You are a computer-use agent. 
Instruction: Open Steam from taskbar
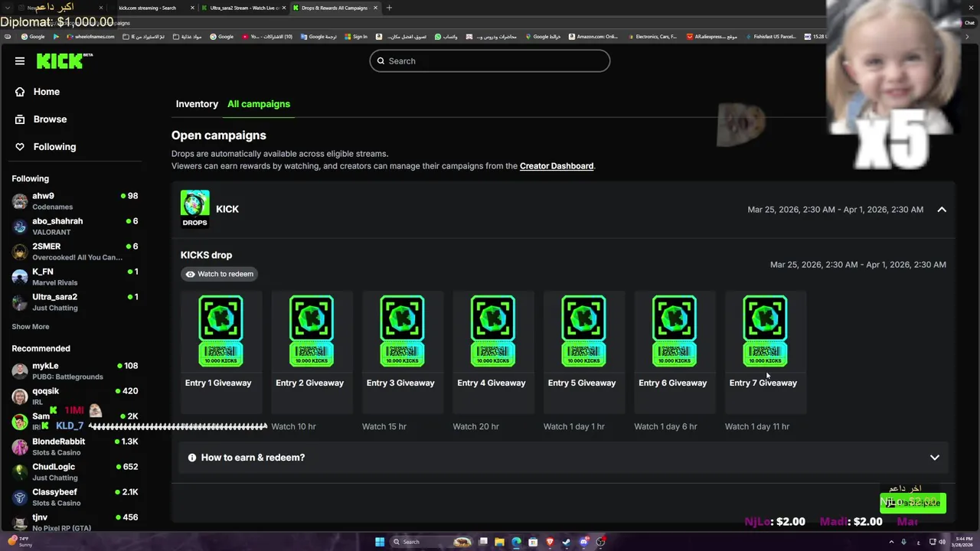point(567,542)
